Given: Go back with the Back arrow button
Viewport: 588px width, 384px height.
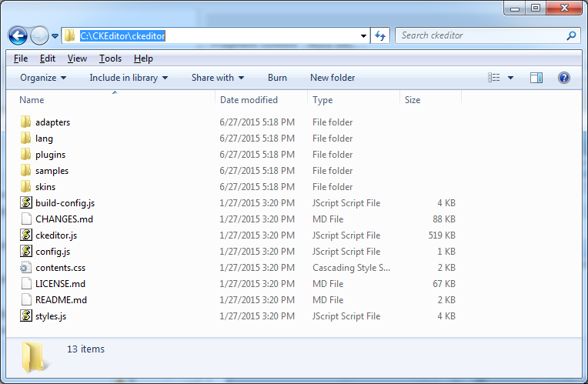Looking at the screenshot, I should (x=18, y=36).
